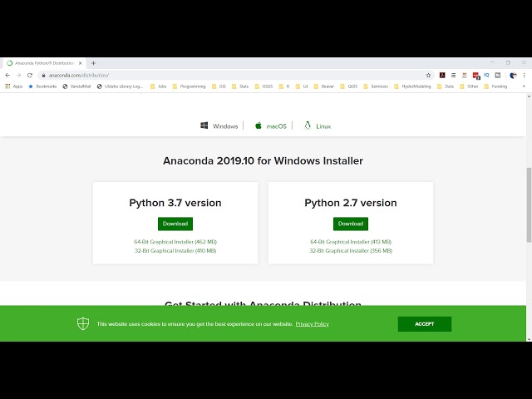
Task: Open Python 2.7 64-Bit Graphical Installer (413 MB)
Action: pos(351,242)
